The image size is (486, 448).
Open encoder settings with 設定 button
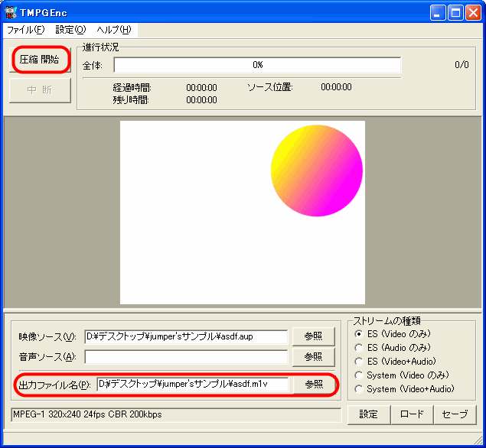(x=369, y=414)
